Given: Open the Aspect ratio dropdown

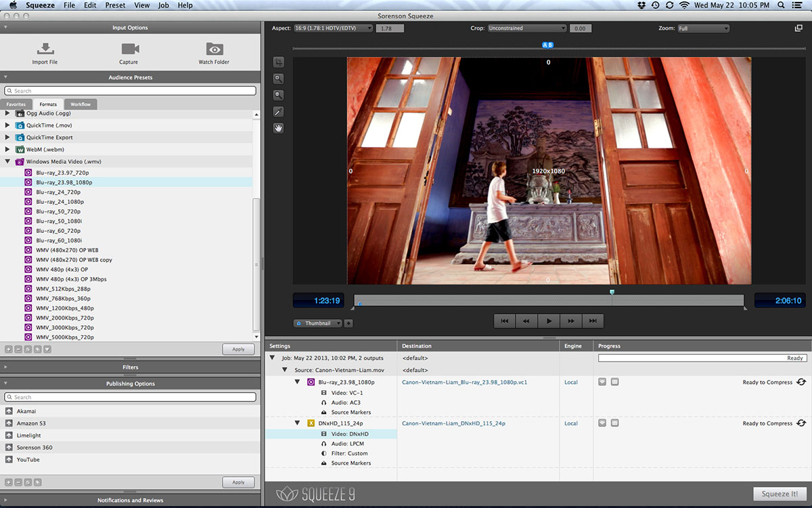Looking at the screenshot, I should (333, 28).
